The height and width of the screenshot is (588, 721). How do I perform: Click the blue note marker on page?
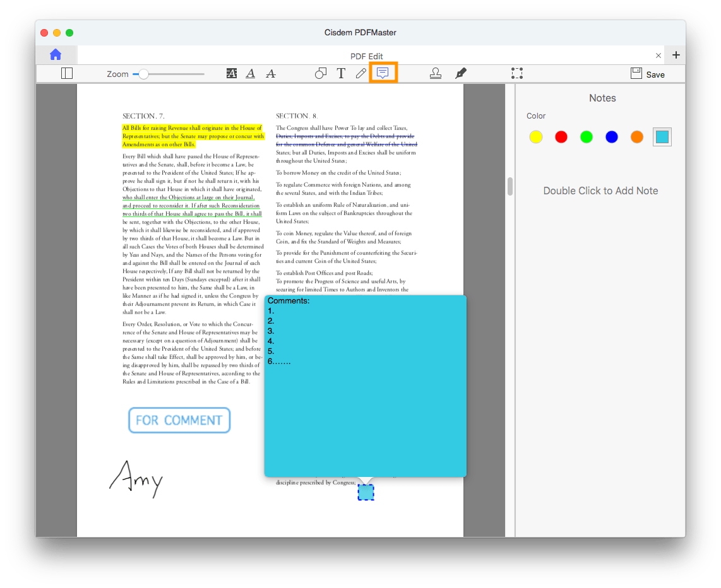[x=366, y=492]
